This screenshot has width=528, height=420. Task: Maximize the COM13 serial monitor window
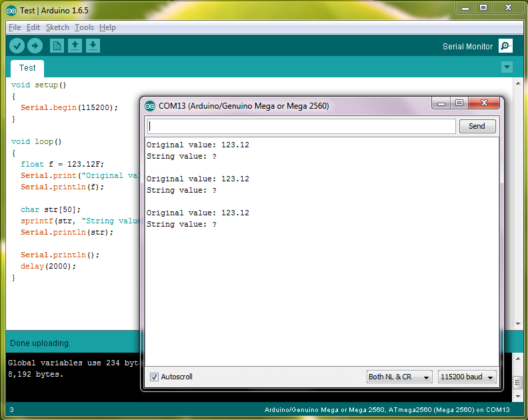point(459,103)
